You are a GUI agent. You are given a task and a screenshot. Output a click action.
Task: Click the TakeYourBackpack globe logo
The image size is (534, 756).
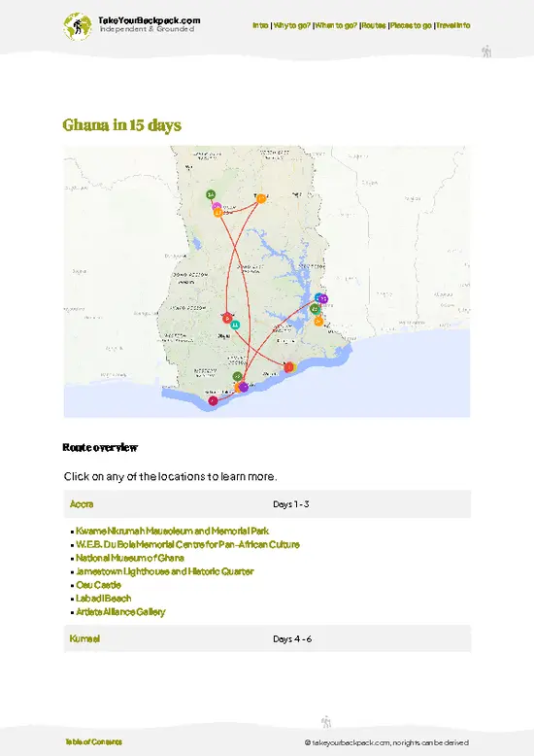coord(77,25)
